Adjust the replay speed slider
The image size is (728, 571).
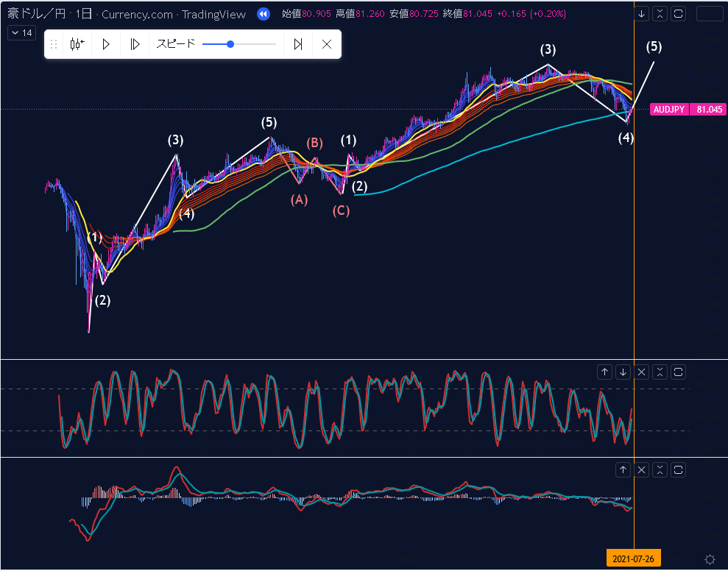[x=230, y=44]
